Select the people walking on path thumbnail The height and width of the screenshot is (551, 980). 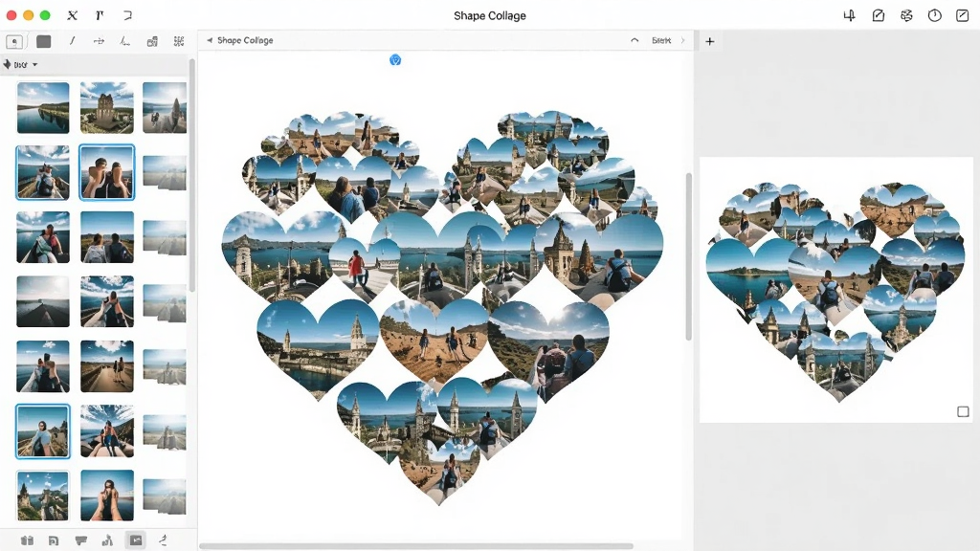click(x=107, y=366)
